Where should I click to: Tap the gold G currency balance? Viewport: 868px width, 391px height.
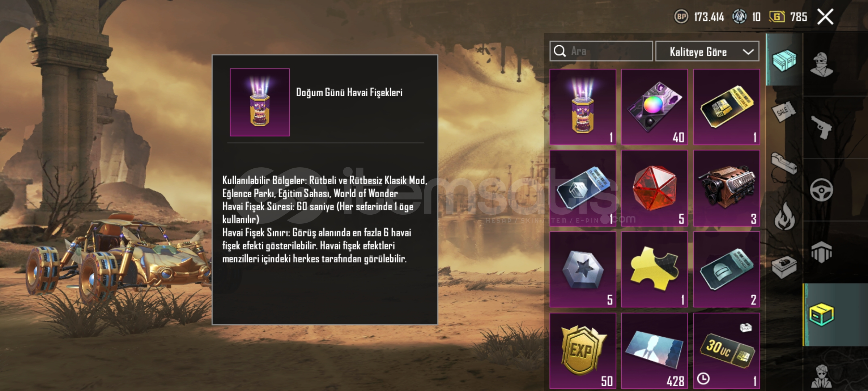(788, 17)
